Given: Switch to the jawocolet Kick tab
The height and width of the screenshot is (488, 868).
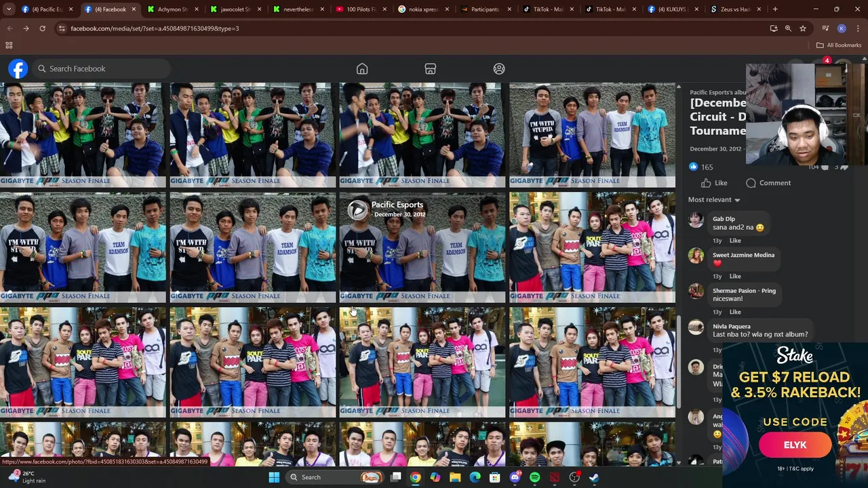Looking at the screenshot, I should click(234, 9).
